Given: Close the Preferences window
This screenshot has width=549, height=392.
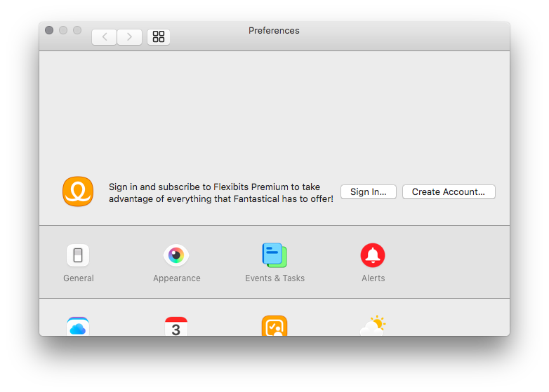Looking at the screenshot, I should [x=49, y=30].
